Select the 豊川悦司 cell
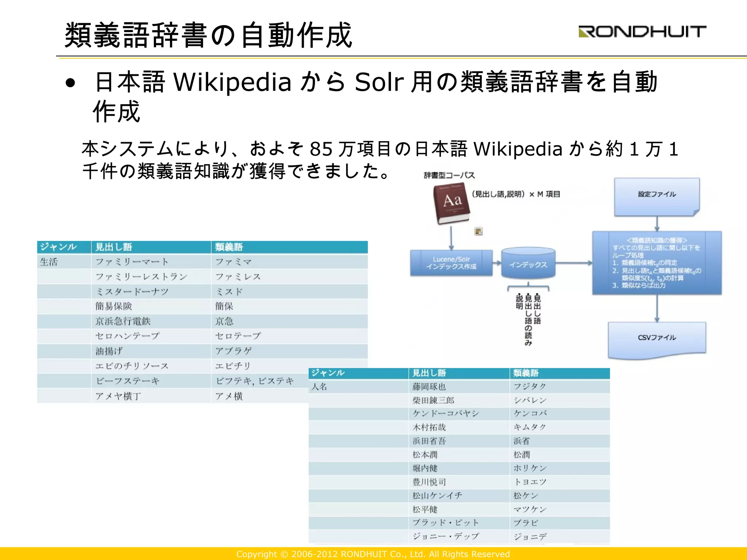Image resolution: width=747 pixels, height=560 pixels. (459, 482)
